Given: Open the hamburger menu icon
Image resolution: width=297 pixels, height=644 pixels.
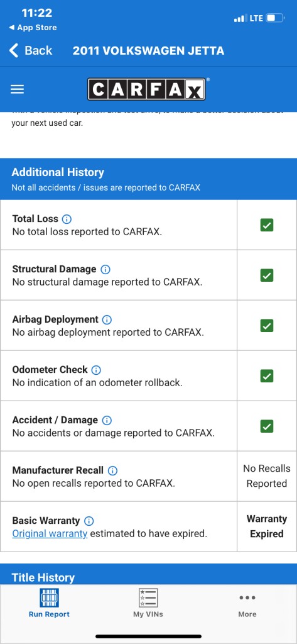Looking at the screenshot, I should 17,89.
